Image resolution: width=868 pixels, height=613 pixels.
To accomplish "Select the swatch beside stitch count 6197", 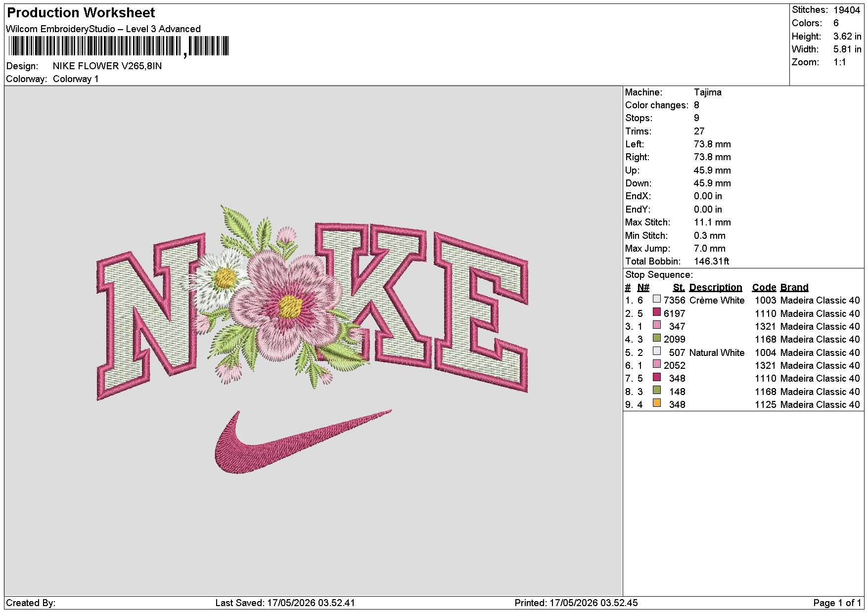I will point(657,312).
